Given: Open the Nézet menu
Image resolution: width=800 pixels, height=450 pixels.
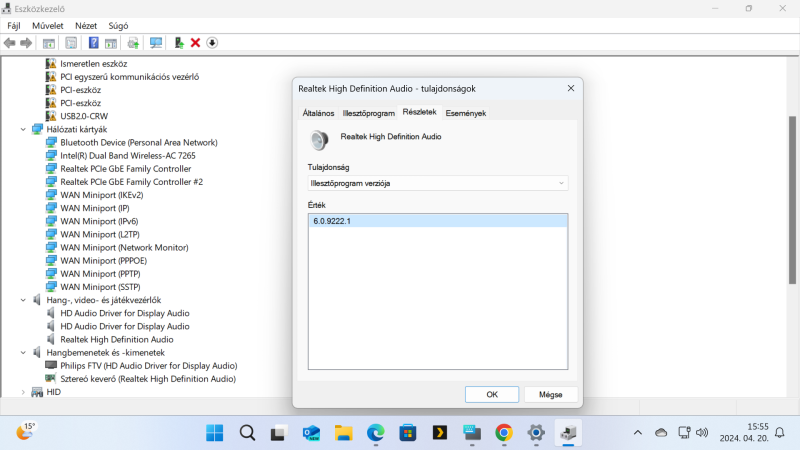Looking at the screenshot, I should 86,26.
